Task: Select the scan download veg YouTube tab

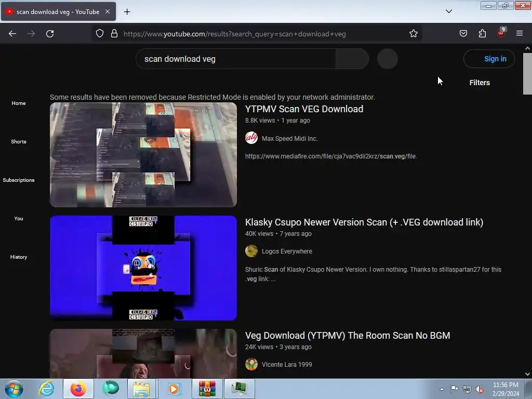Action: point(58,11)
